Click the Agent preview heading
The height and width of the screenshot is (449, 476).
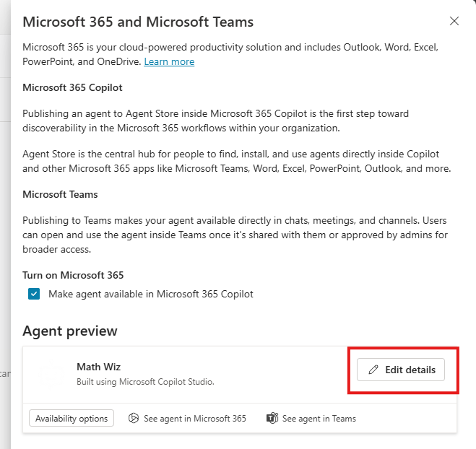click(70, 331)
